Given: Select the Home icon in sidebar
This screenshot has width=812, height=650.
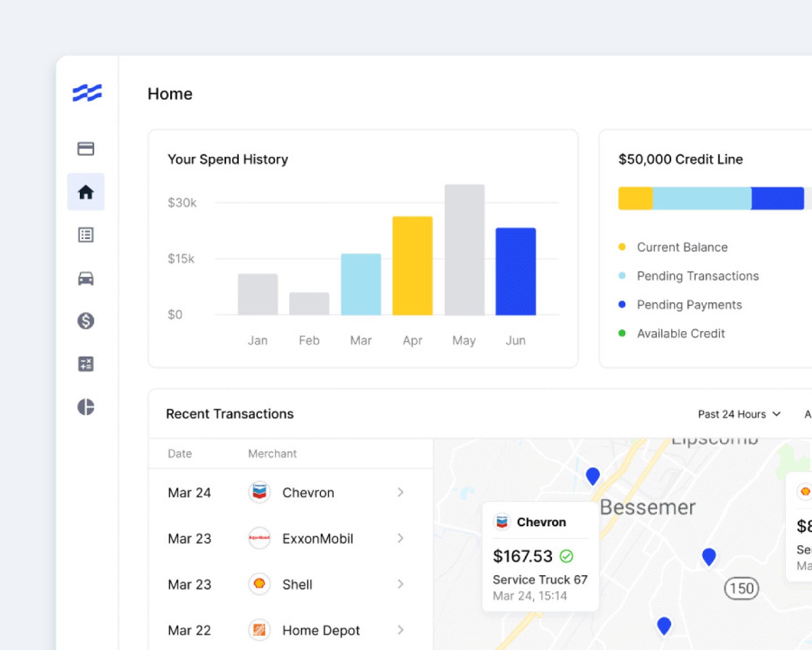Looking at the screenshot, I should tap(86, 192).
